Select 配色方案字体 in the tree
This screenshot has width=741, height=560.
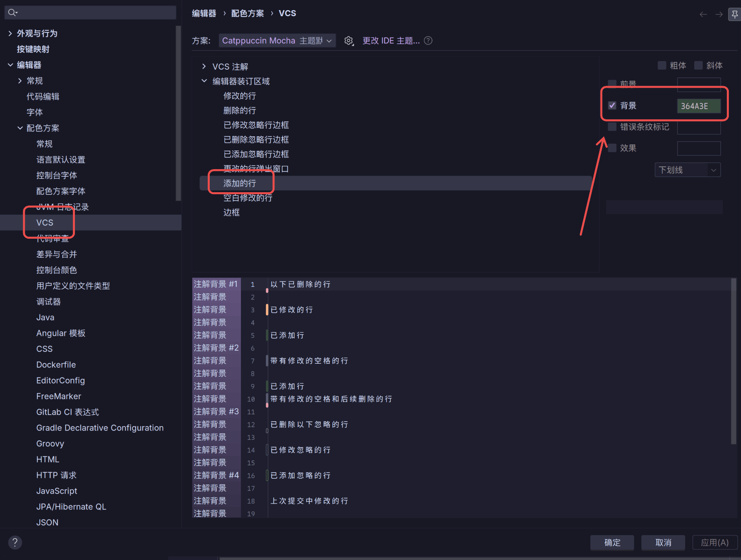(61, 191)
